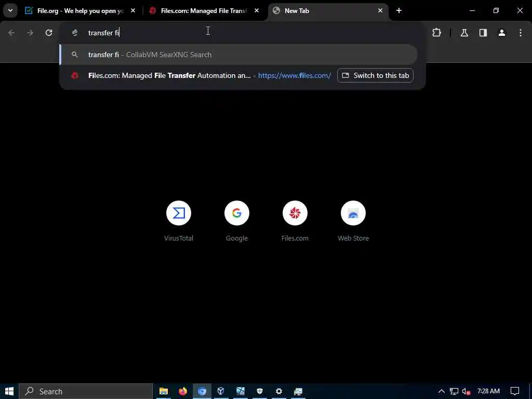Image resolution: width=532 pixels, height=399 pixels.
Task: Launch Firefox from the taskbar
Action: point(183,391)
